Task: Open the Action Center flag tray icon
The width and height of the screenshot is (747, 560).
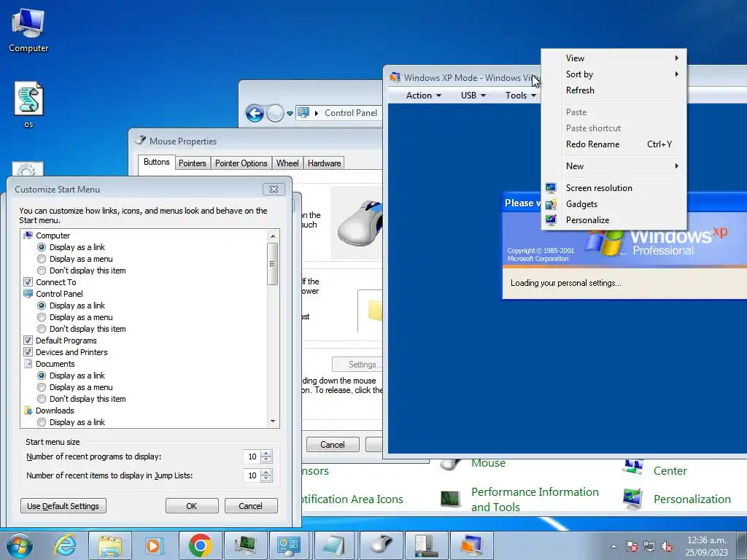Action: click(x=632, y=546)
